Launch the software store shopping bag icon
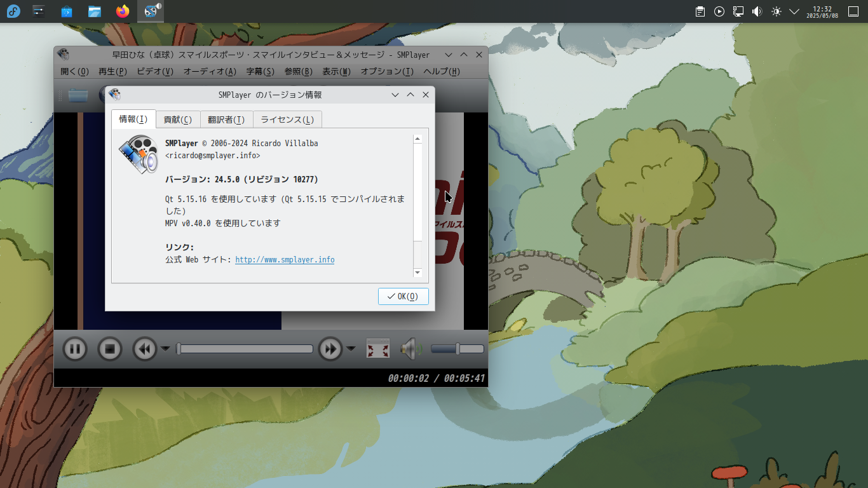868x488 pixels. click(x=67, y=11)
